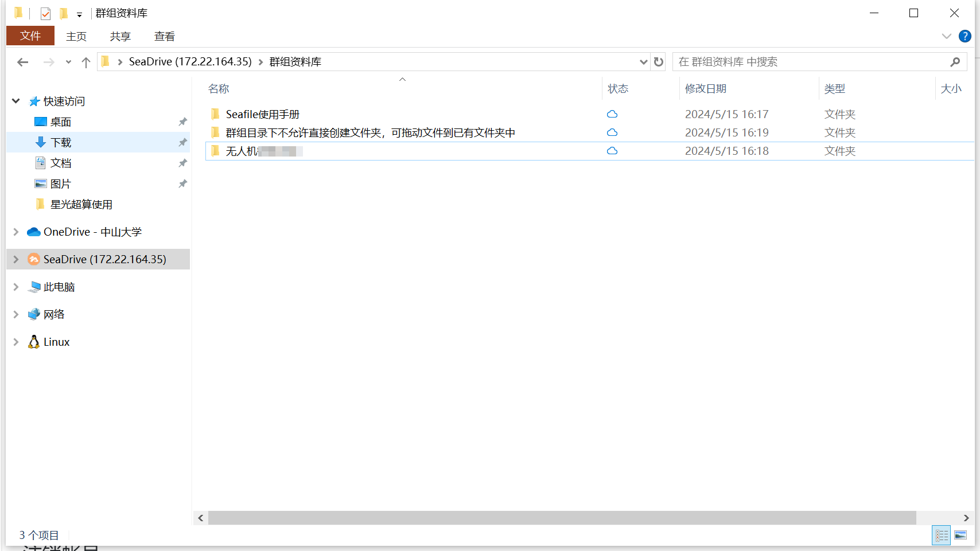Expand the ribbon with the chevron
This screenshot has width=980, height=551.
pos(946,36)
